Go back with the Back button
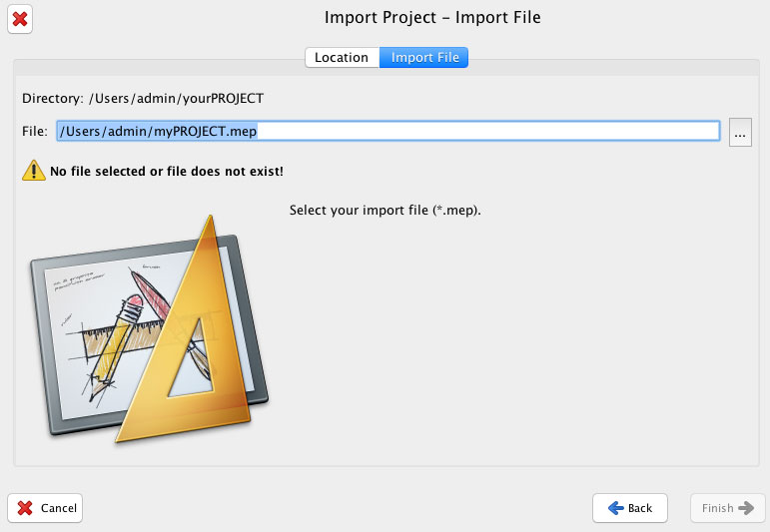770x532 pixels. point(630,508)
